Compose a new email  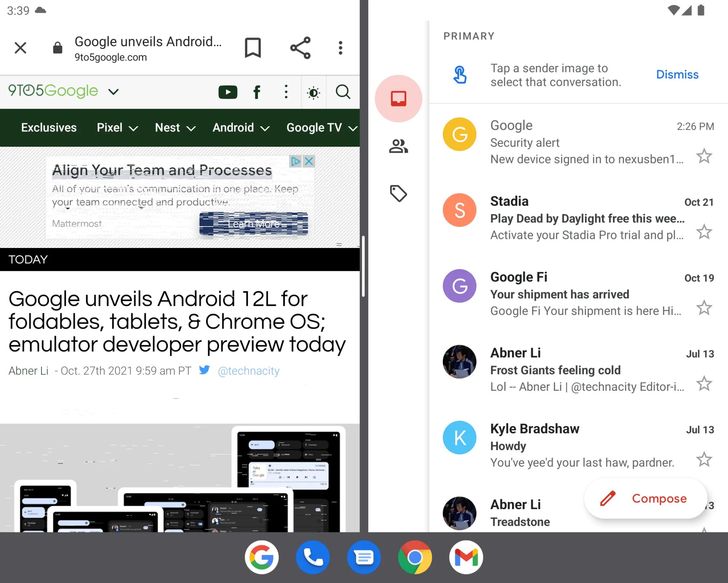point(646,498)
